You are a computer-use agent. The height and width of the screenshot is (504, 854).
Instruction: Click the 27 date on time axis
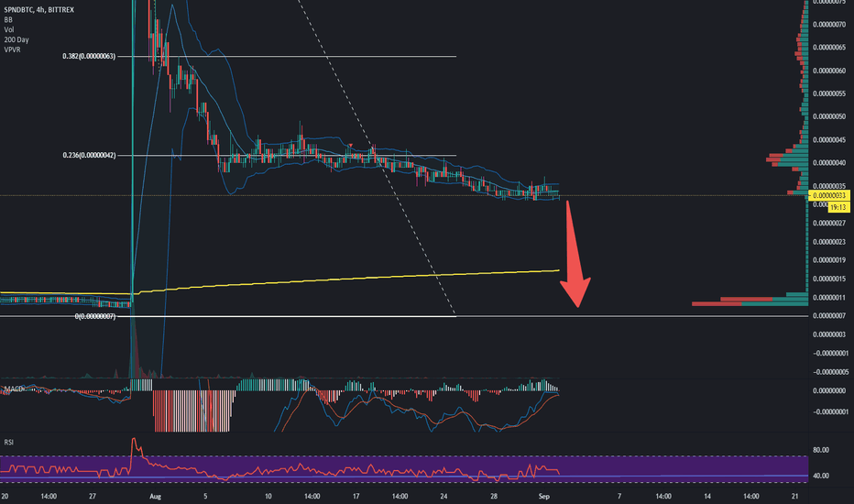93,497
